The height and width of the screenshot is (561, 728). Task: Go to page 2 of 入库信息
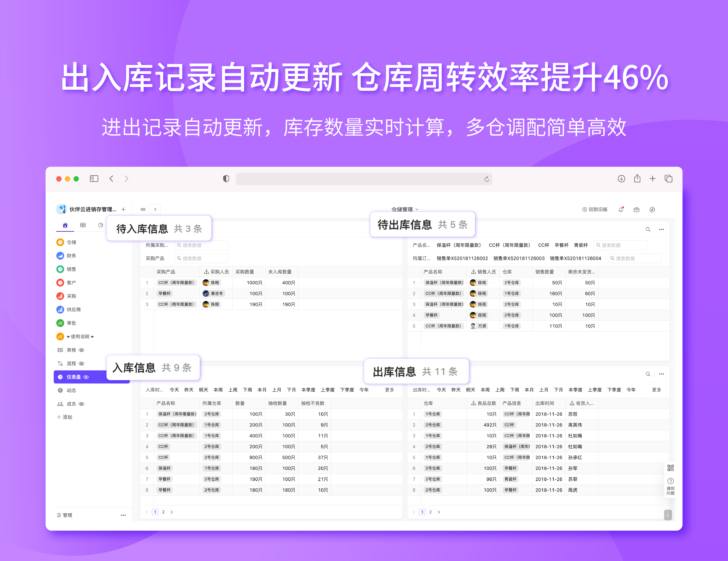(163, 512)
